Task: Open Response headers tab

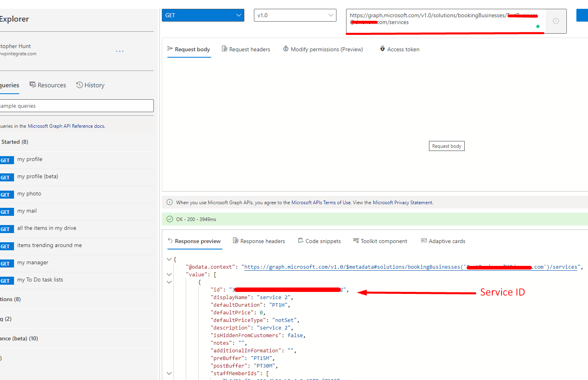Action: pos(259,241)
